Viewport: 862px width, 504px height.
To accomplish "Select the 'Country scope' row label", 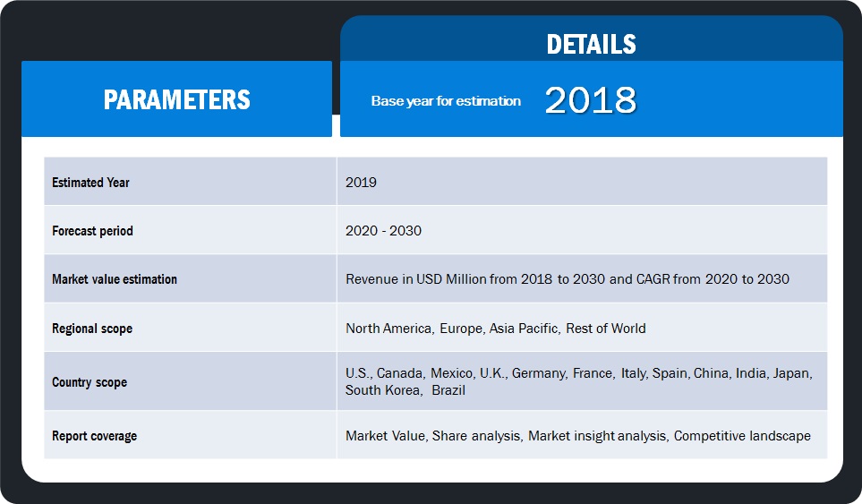I will 90,382.
